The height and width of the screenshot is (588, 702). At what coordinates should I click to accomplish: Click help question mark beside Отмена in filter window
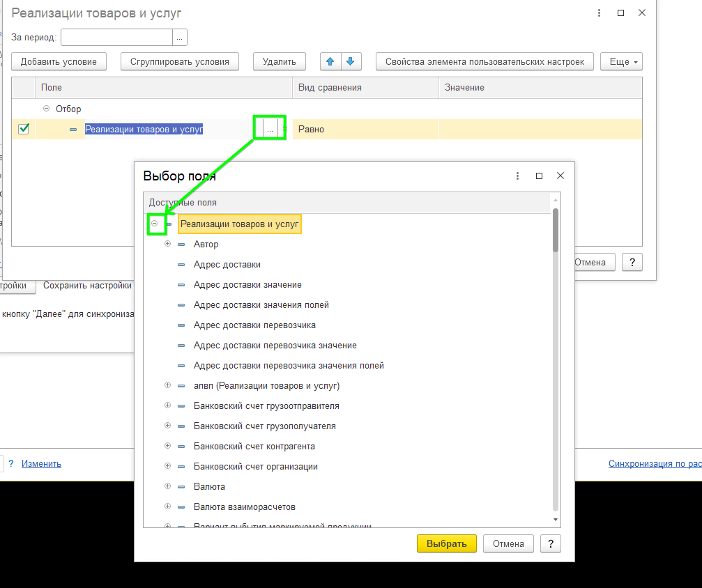632,262
